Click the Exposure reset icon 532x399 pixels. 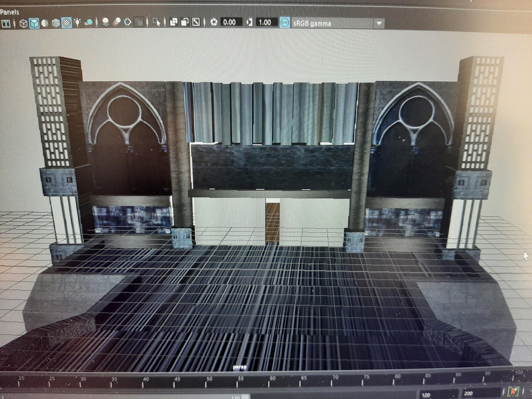[214, 22]
